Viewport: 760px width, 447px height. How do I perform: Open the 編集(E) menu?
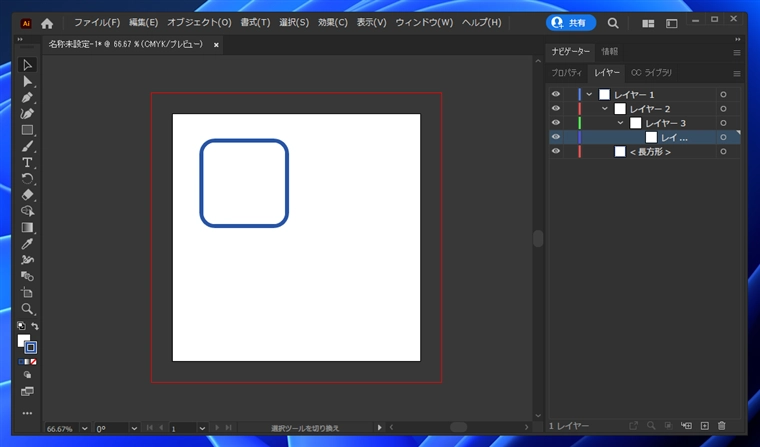(x=143, y=22)
